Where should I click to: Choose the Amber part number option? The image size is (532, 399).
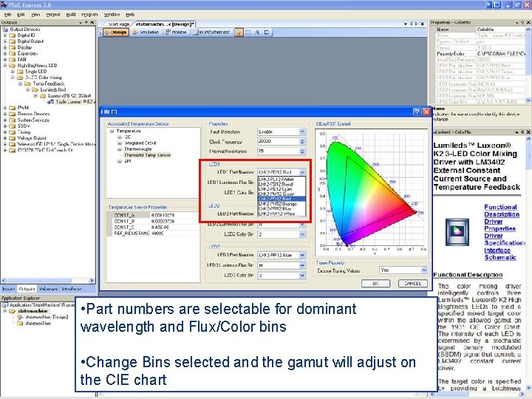[282, 179]
